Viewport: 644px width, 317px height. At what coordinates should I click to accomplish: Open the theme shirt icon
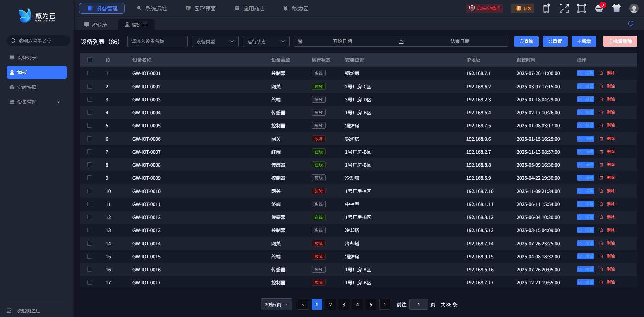(616, 8)
